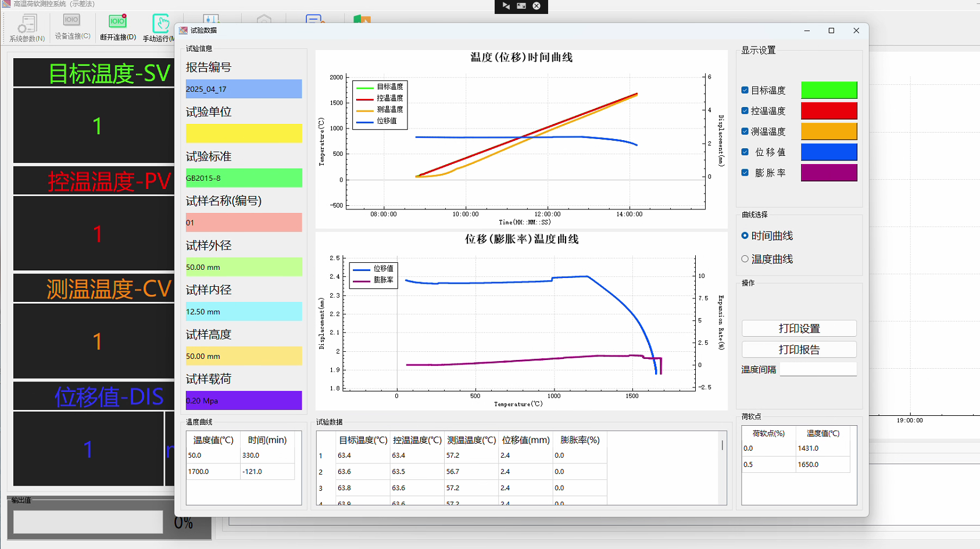Click the 试验数据 window title icon
This screenshot has height=549, width=980.
tap(183, 30)
